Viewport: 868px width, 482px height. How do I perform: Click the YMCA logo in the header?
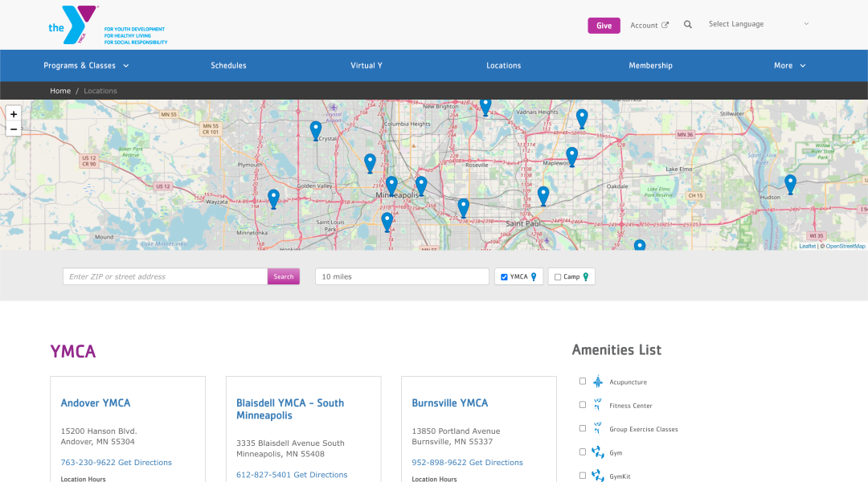pos(74,25)
